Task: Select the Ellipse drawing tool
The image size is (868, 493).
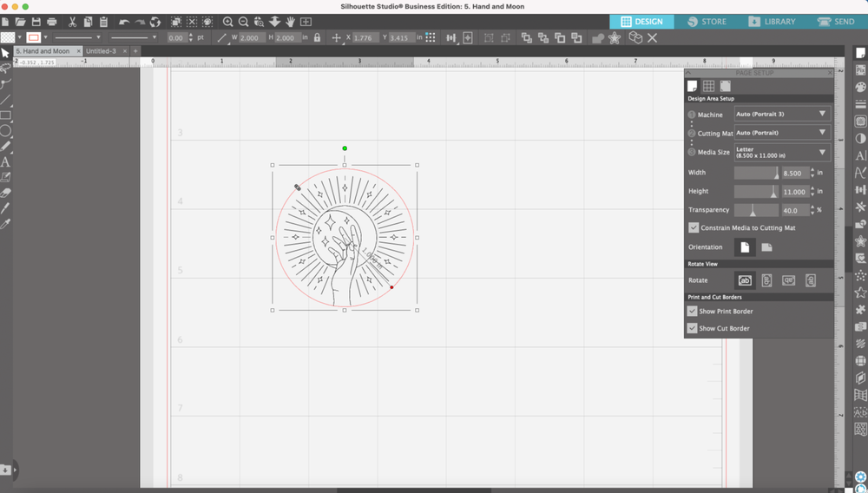Action: [5, 130]
